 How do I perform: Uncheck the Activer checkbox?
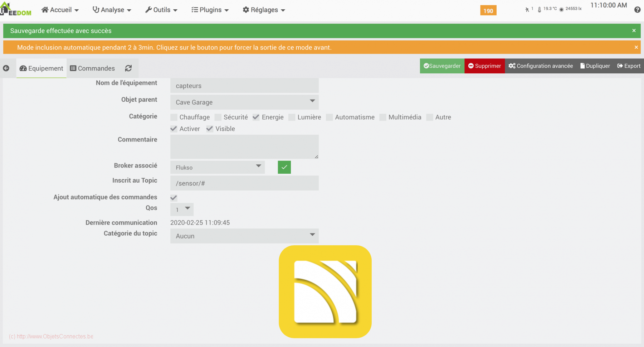(x=174, y=129)
